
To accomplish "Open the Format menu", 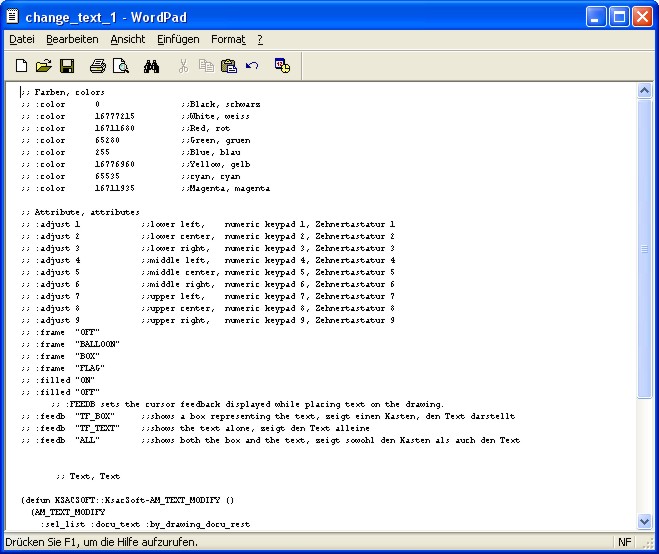I will point(228,39).
